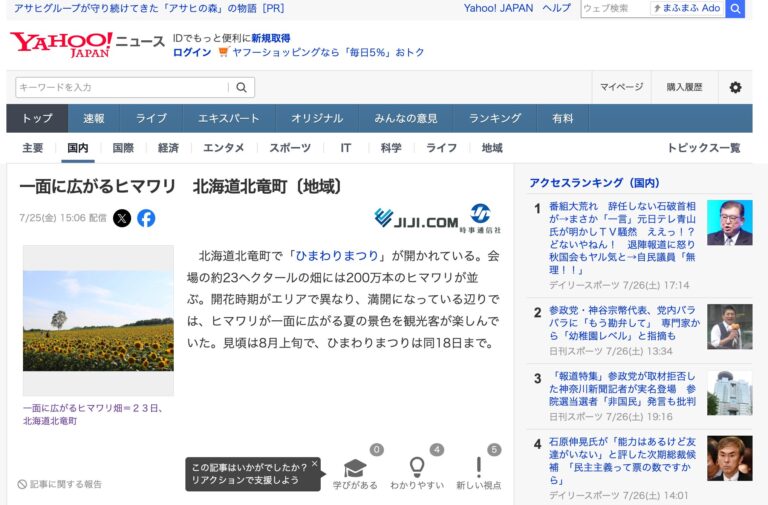The image size is (768, 505).
Task: Switch to the 速報 tab
Action: click(x=94, y=118)
